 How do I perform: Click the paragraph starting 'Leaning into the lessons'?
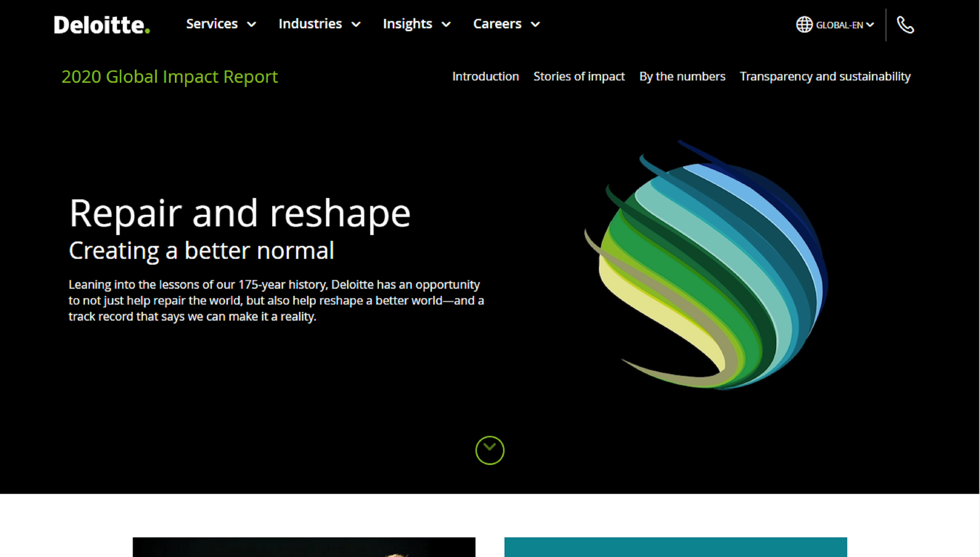pyautogui.click(x=276, y=301)
